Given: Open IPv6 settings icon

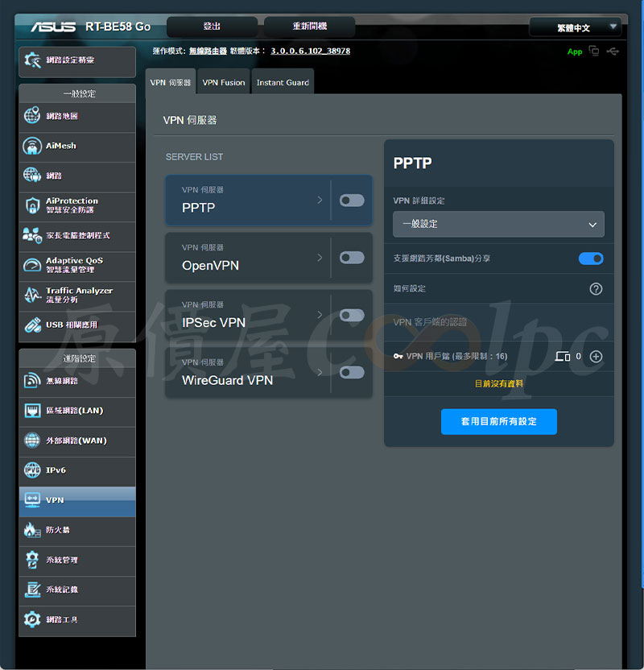Looking at the screenshot, I should (x=32, y=470).
